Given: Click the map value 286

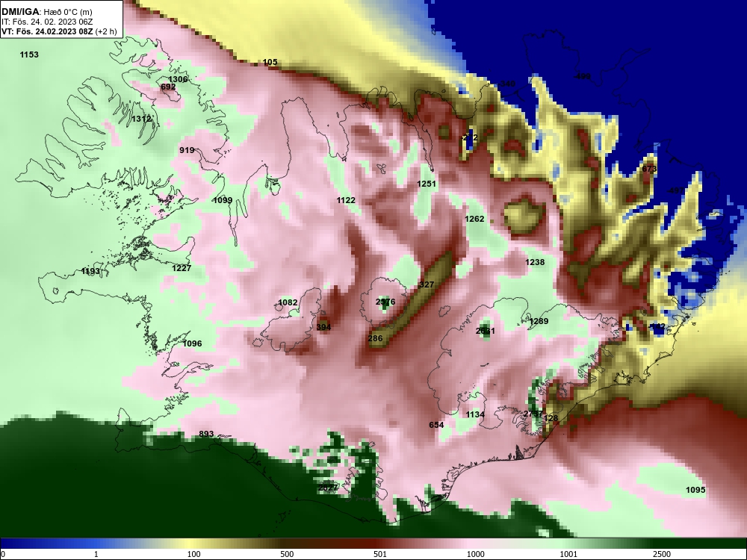Looking at the screenshot, I should (376, 338).
